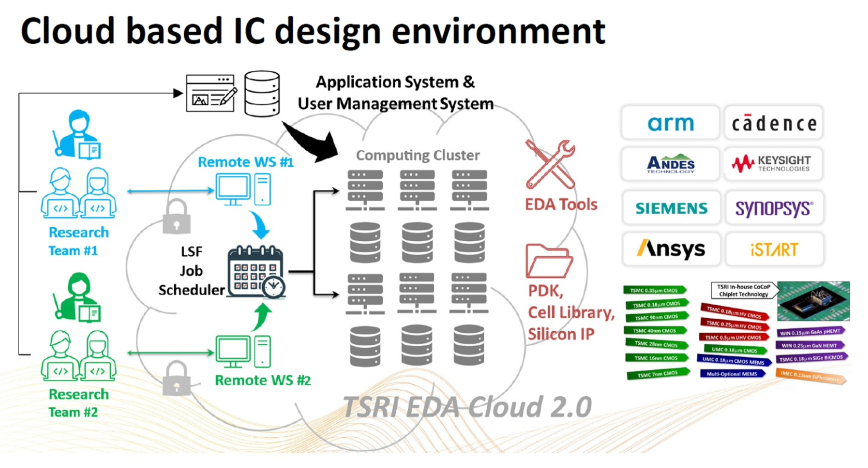
Task: Click the orange IMEC 0.13um SiPhotonics tag
Action: click(x=810, y=375)
